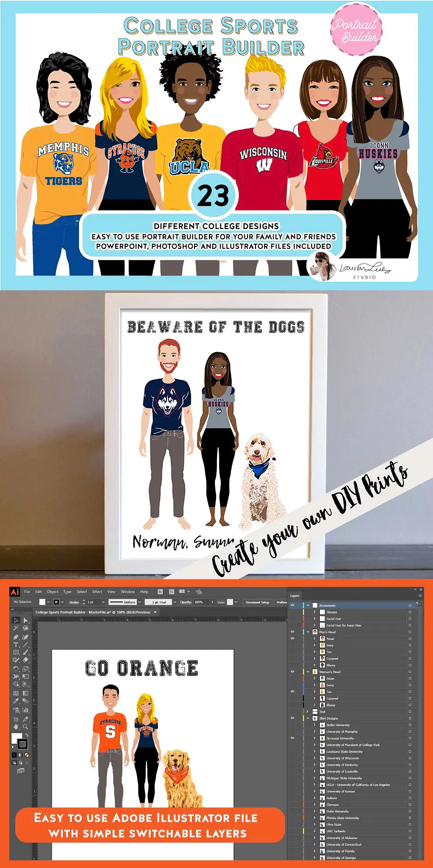This screenshot has width=433, height=868.
Task: Open Adobe Bridge via Br icon
Action: point(160,592)
